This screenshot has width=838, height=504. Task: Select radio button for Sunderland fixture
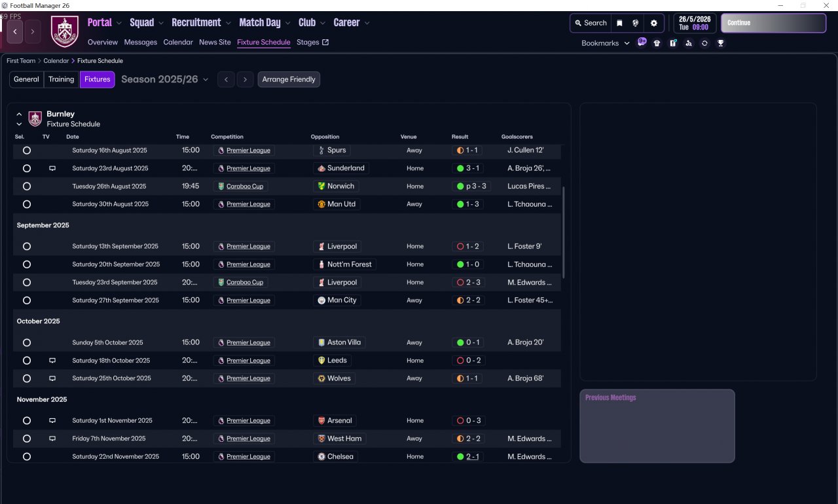tap(27, 168)
